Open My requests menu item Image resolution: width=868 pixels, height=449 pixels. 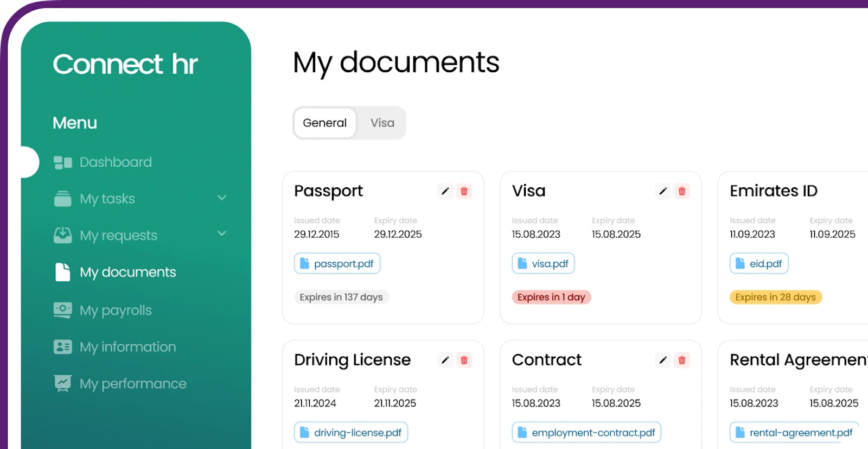tap(118, 235)
